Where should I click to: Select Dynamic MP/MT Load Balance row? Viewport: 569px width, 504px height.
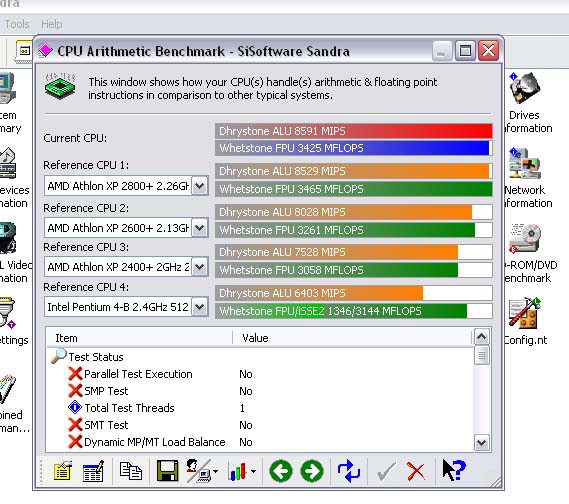point(259,442)
